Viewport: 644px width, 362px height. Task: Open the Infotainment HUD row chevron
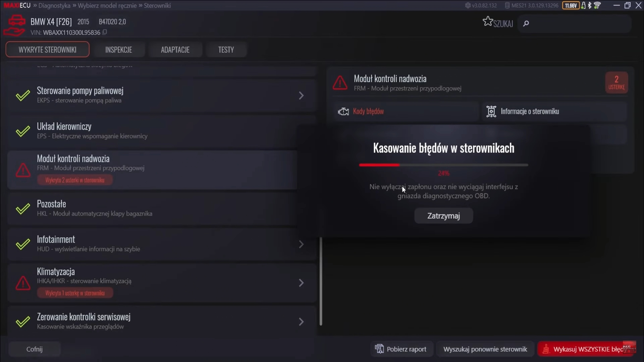point(301,244)
